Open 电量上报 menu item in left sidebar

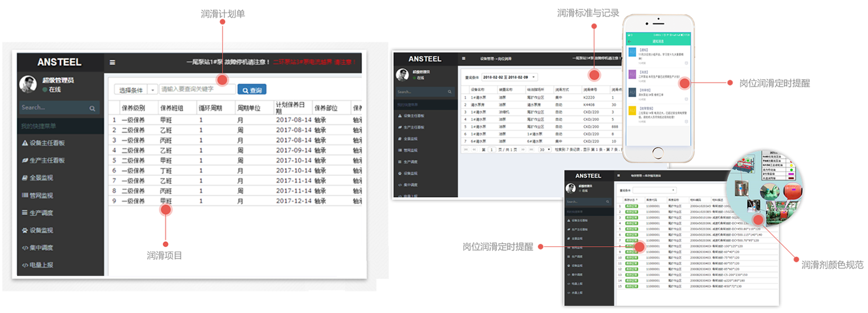click(43, 265)
